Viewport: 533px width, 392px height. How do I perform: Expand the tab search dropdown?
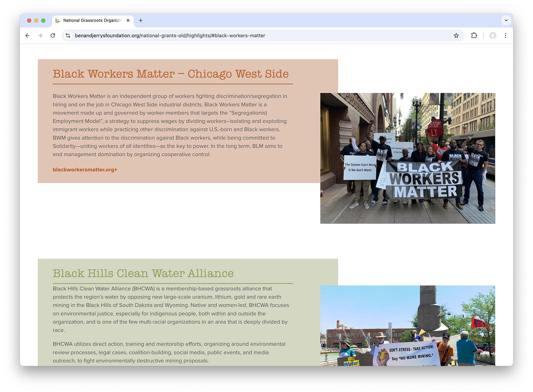[x=506, y=20]
